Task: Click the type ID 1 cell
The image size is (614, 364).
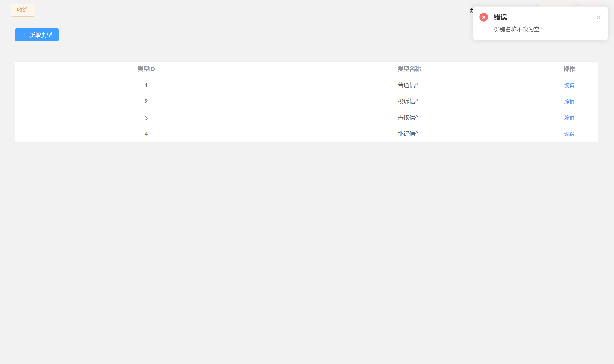Action: tap(146, 85)
